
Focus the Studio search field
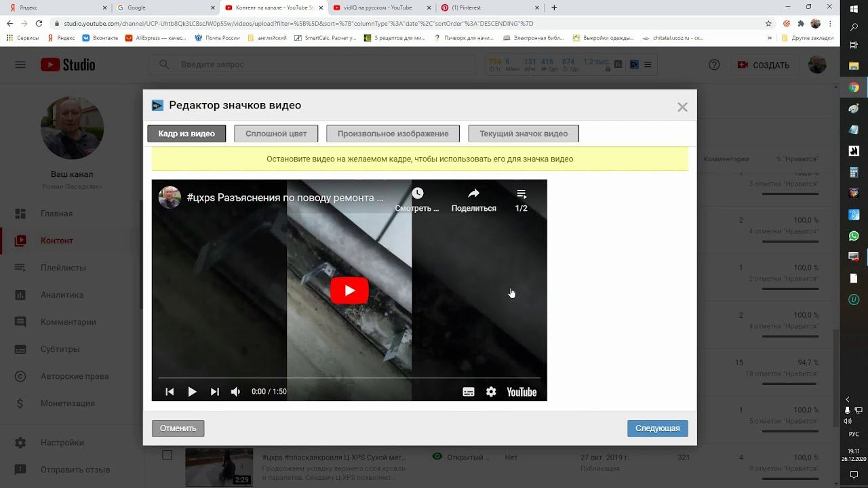[x=313, y=65]
